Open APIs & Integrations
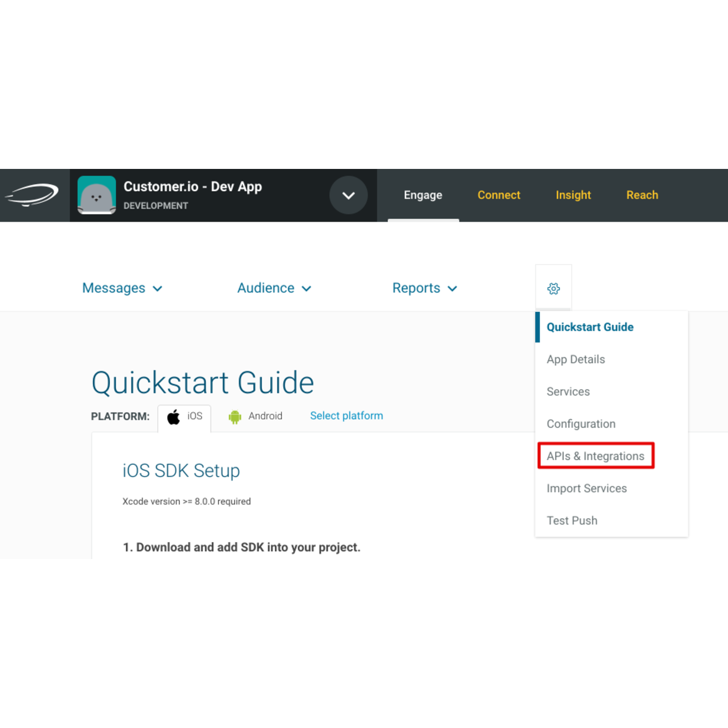The width and height of the screenshot is (728, 728). pyautogui.click(x=595, y=456)
